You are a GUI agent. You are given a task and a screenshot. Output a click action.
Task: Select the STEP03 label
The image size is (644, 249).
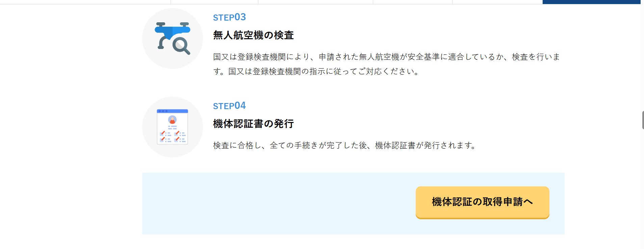pyautogui.click(x=229, y=17)
